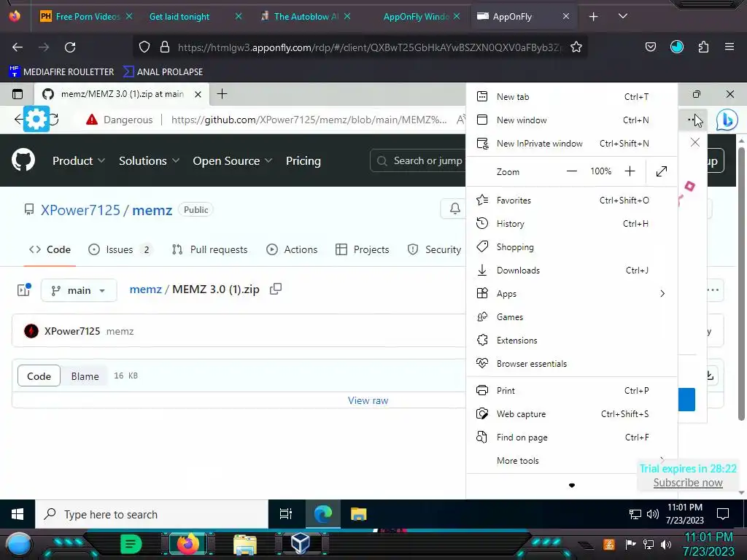Image resolution: width=747 pixels, height=560 pixels.
Task: Expand GitHub Solutions menu
Action: [x=149, y=161]
